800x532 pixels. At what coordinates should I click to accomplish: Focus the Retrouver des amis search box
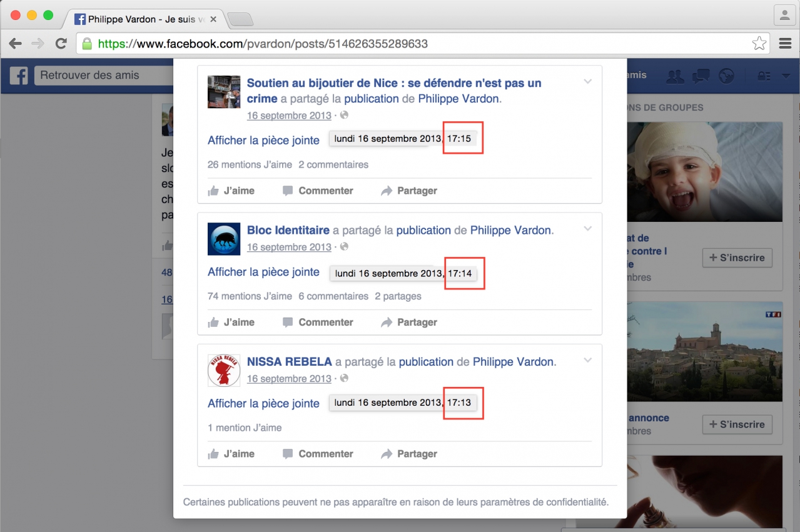(104, 76)
